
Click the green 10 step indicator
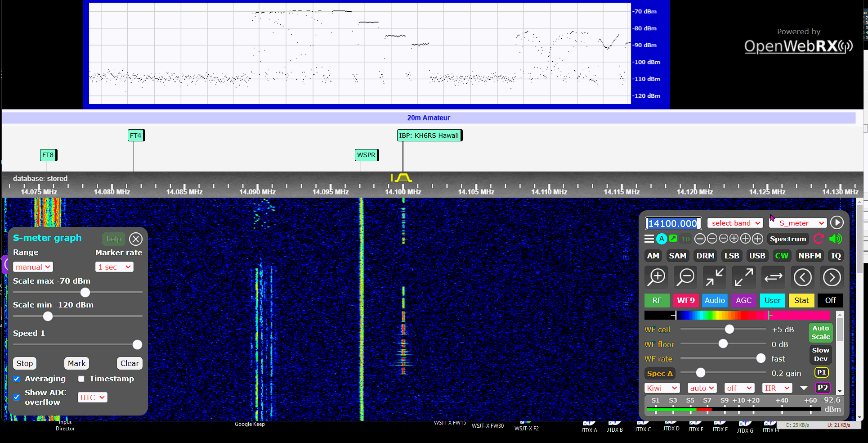pyautogui.click(x=685, y=239)
